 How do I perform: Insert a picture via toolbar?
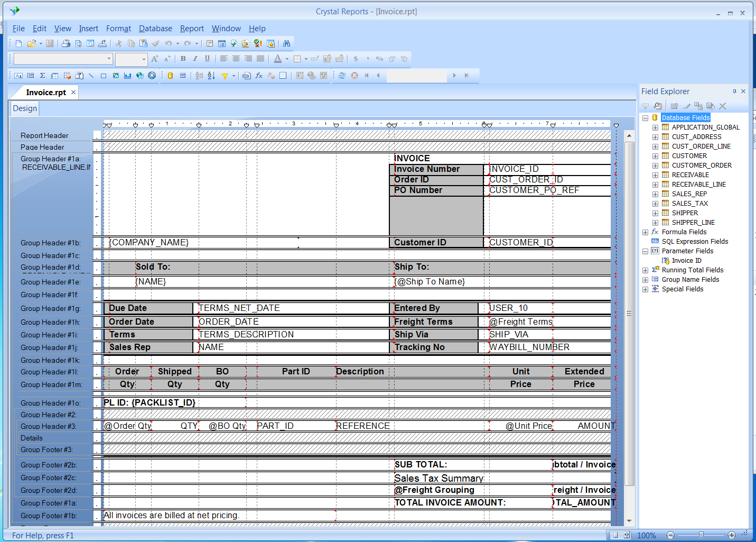click(x=116, y=76)
